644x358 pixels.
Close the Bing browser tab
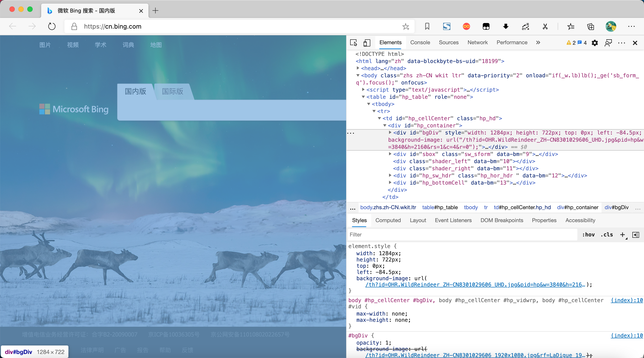[x=141, y=11]
